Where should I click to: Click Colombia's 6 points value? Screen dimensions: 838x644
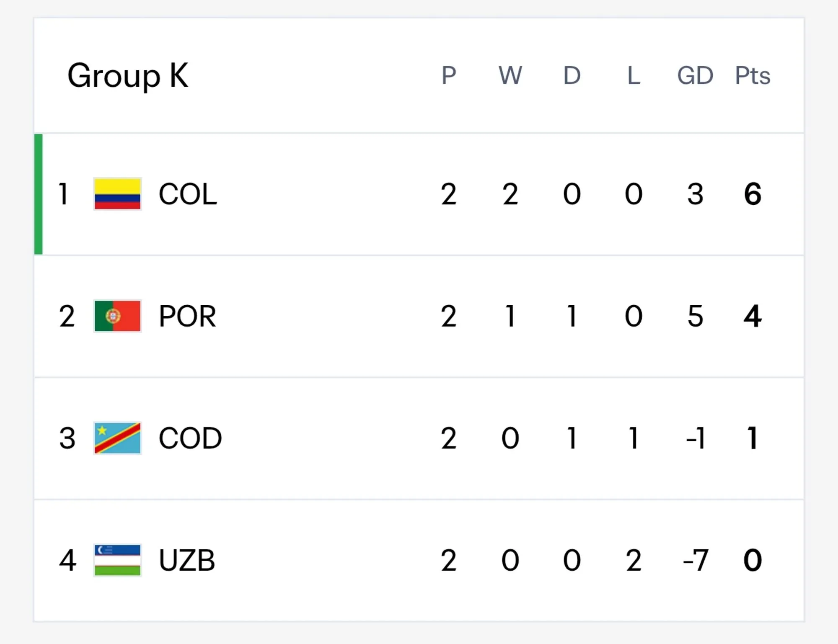pyautogui.click(x=753, y=194)
